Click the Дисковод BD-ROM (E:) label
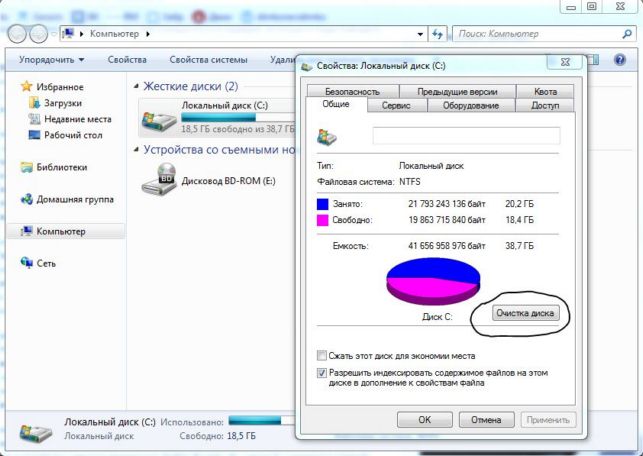The image size is (643, 456). (x=228, y=181)
